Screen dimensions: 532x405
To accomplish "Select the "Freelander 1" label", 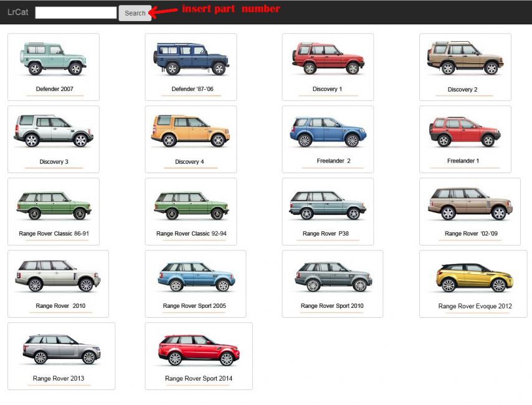I will (463, 161).
